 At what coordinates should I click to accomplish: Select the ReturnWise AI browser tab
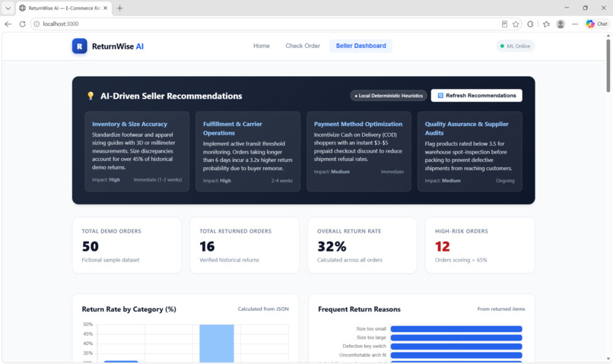tap(64, 8)
